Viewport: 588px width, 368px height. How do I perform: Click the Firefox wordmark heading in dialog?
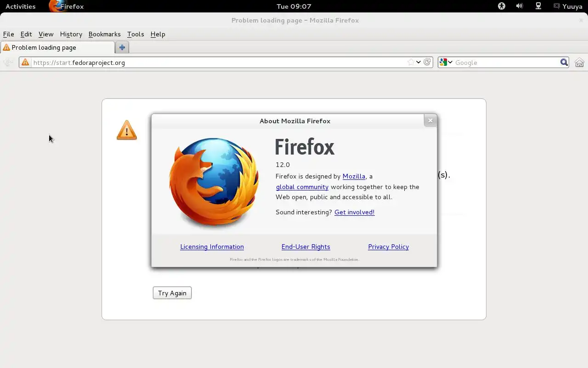point(305,147)
